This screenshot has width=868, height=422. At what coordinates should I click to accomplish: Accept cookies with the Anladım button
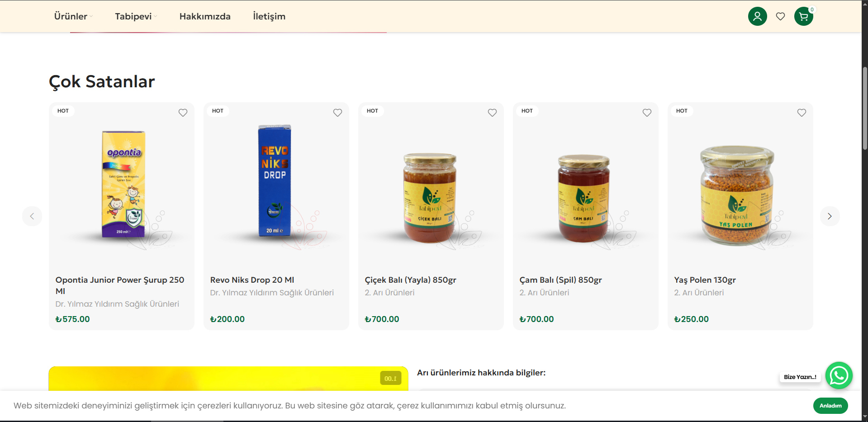(830, 406)
